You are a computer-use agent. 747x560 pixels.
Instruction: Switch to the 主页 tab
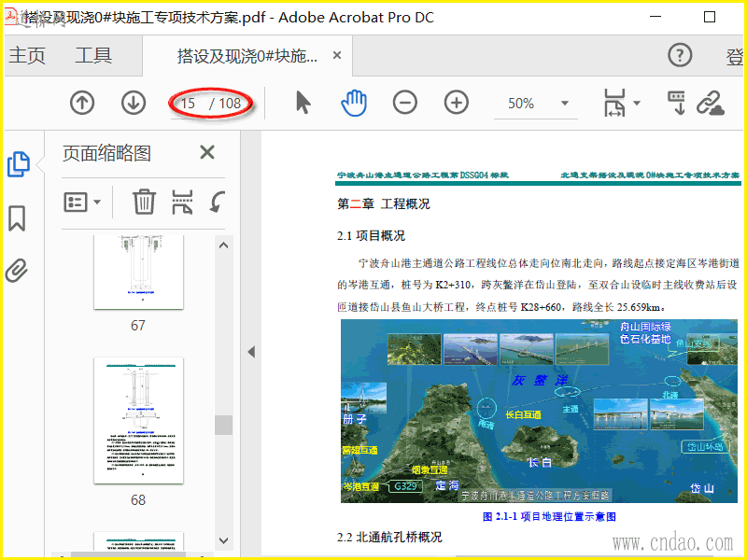27,56
